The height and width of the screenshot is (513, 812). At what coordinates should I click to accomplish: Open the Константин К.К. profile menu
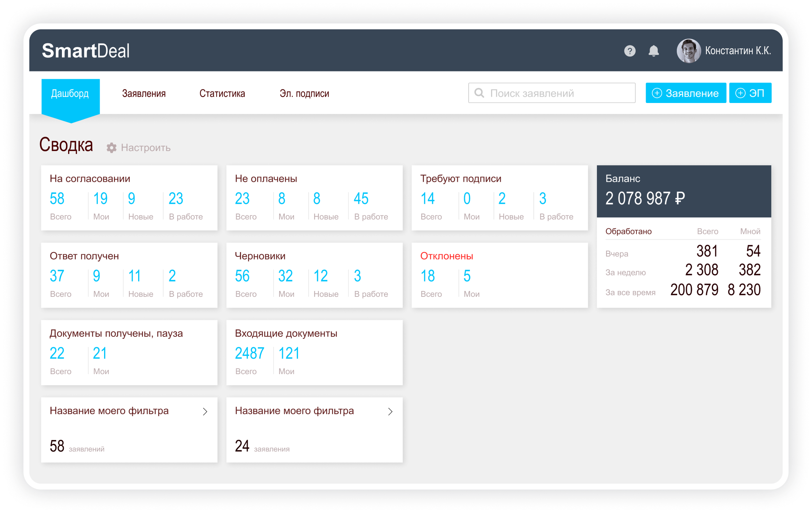[738, 51]
